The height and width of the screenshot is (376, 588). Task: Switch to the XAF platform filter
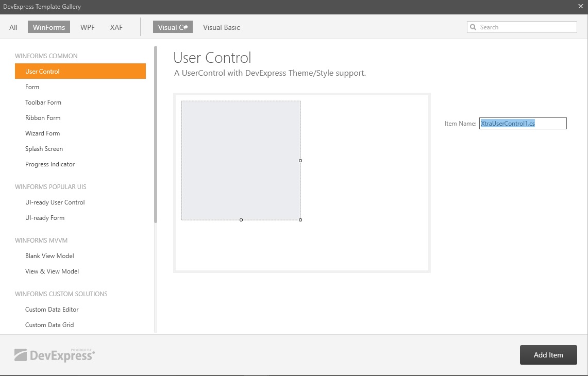click(116, 27)
